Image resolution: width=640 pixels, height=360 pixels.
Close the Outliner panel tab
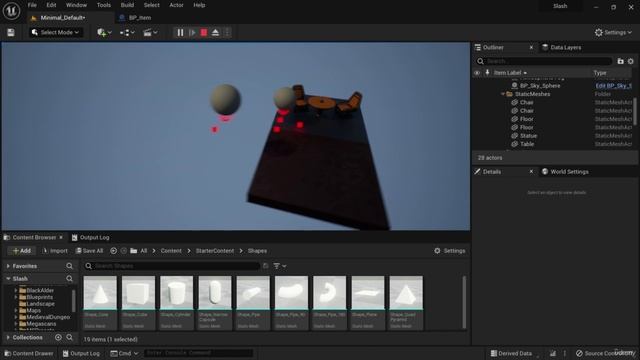531,47
